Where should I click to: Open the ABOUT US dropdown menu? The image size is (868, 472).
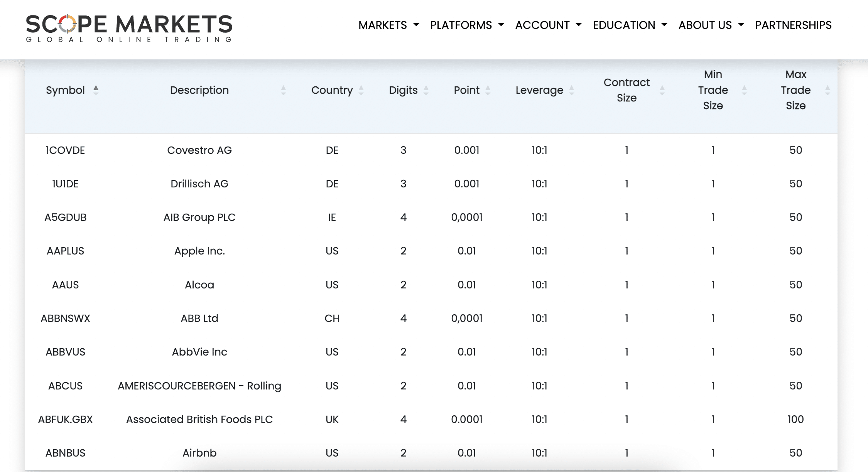[x=711, y=25]
